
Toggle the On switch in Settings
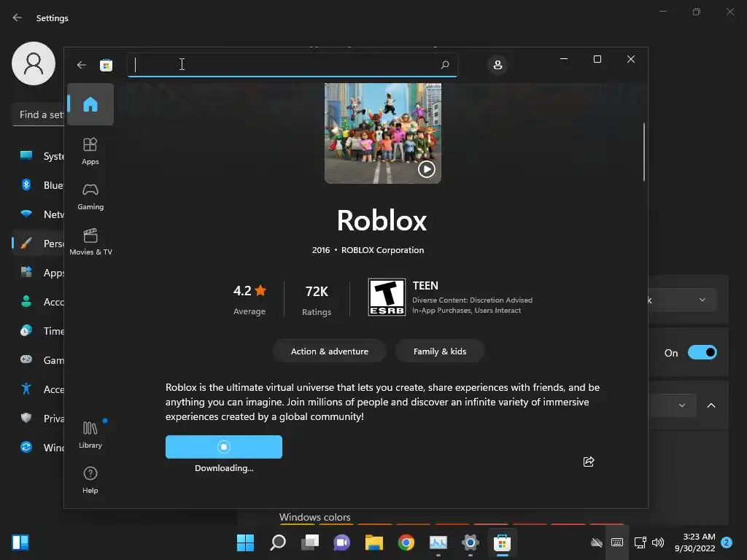703,352
